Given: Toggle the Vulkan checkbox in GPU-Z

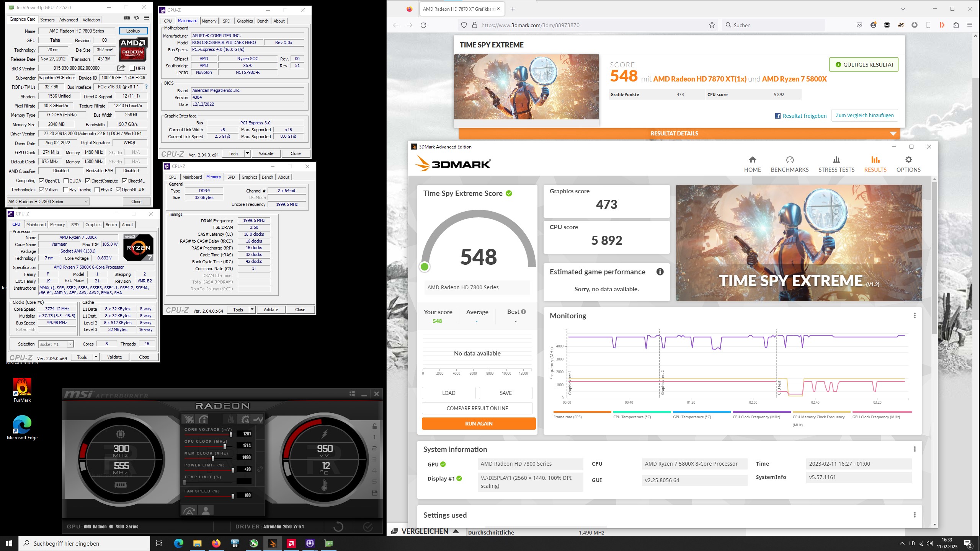Looking at the screenshot, I should coord(42,189).
